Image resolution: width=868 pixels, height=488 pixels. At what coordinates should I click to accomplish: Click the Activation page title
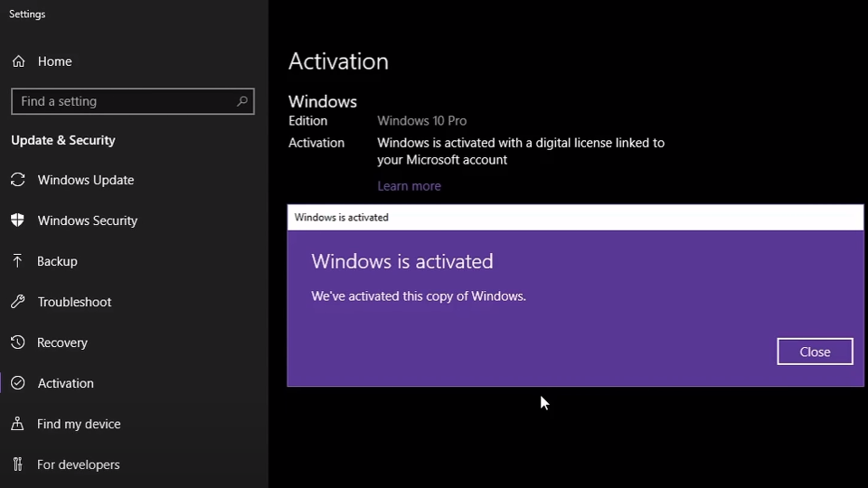pyautogui.click(x=338, y=61)
